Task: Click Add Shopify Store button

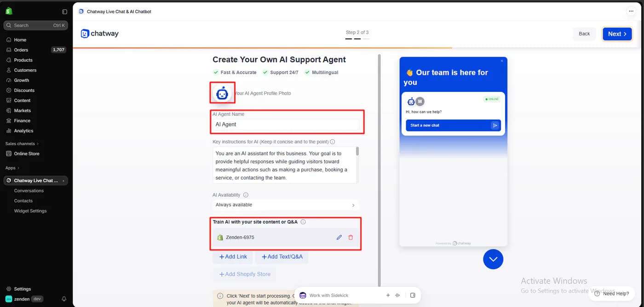Action: (244, 274)
